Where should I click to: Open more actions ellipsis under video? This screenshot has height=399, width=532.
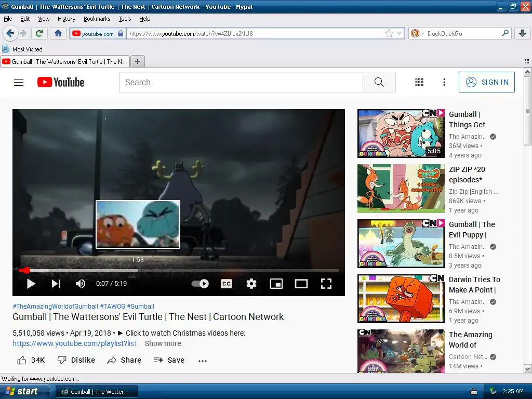(203, 361)
